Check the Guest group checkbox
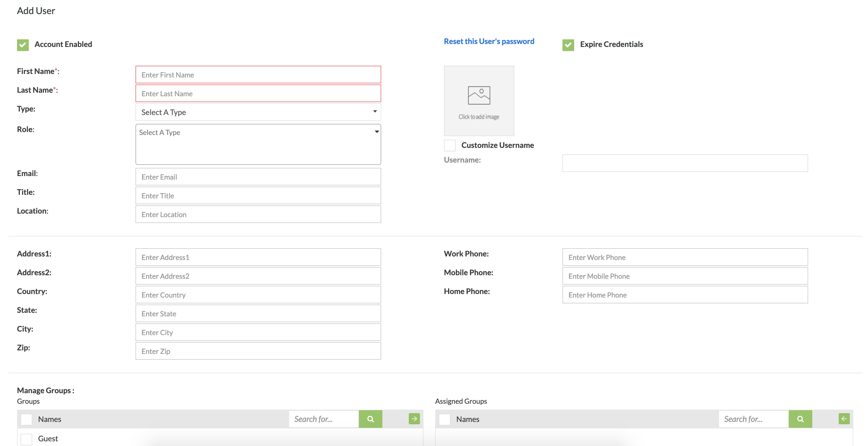The width and height of the screenshot is (868, 446). point(26,439)
